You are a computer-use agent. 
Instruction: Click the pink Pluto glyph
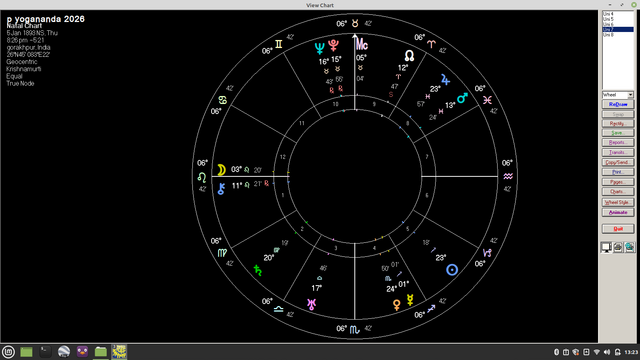click(333, 45)
